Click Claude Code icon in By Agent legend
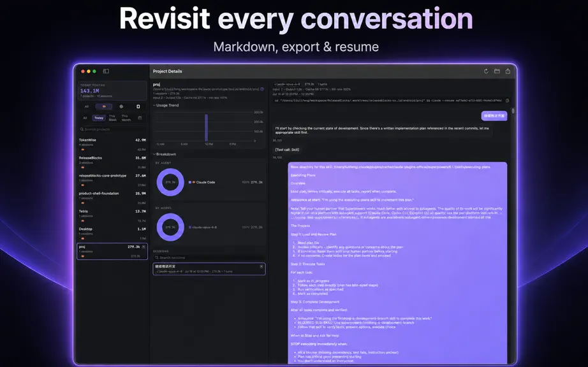 [x=194, y=182]
